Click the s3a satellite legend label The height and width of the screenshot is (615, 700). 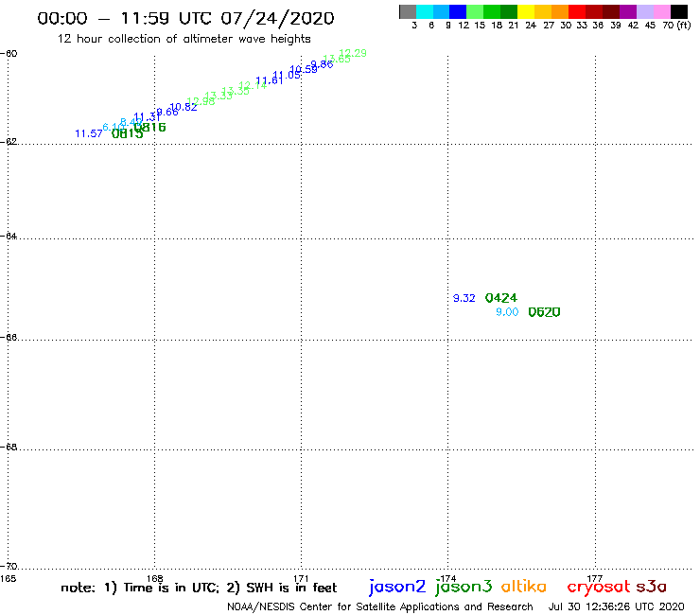(x=651, y=587)
